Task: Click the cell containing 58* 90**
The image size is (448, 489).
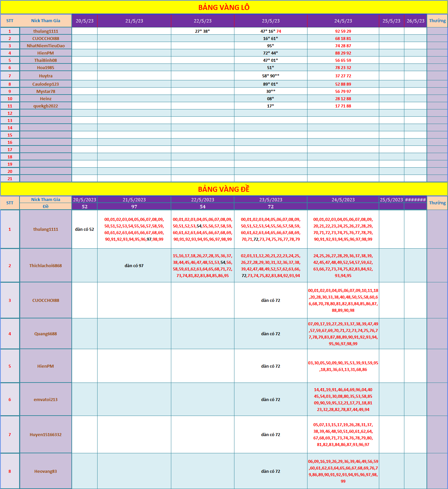Action: (270, 76)
